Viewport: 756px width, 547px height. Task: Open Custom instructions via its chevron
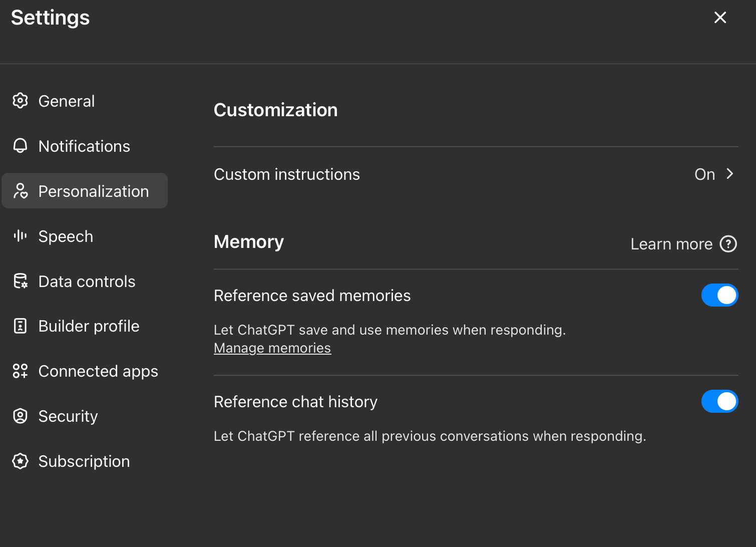coord(730,174)
